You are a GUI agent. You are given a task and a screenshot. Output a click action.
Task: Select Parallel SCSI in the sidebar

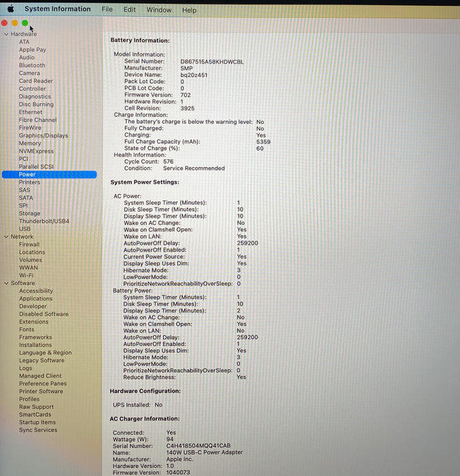(x=36, y=167)
